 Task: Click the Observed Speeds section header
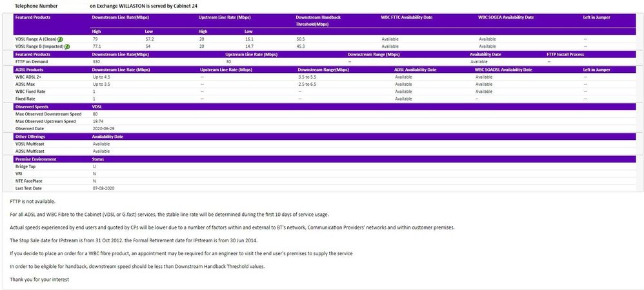[32, 106]
